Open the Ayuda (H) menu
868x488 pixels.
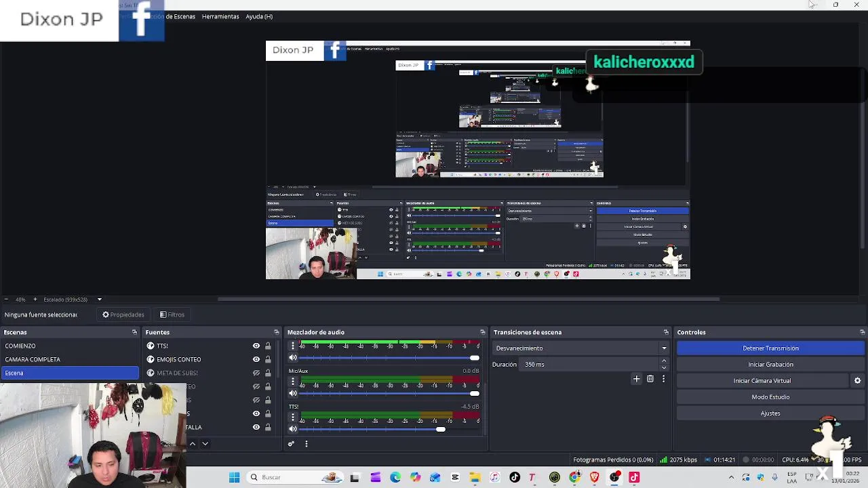(259, 16)
